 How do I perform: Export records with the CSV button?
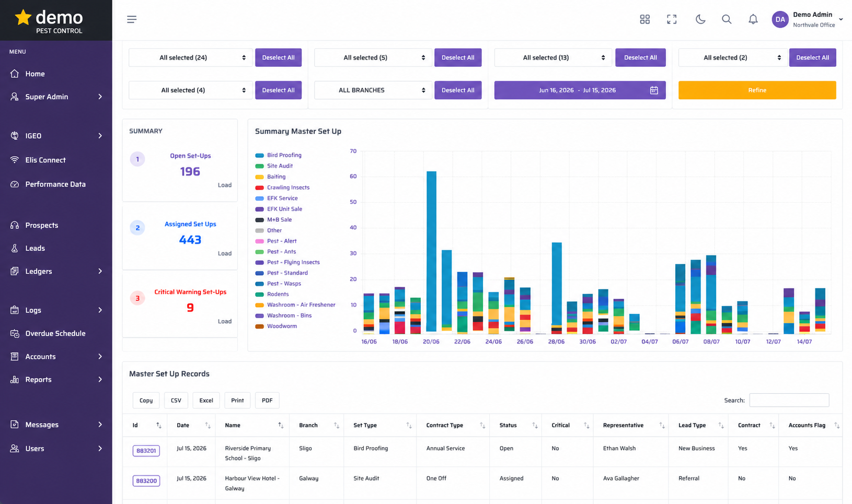[176, 401]
